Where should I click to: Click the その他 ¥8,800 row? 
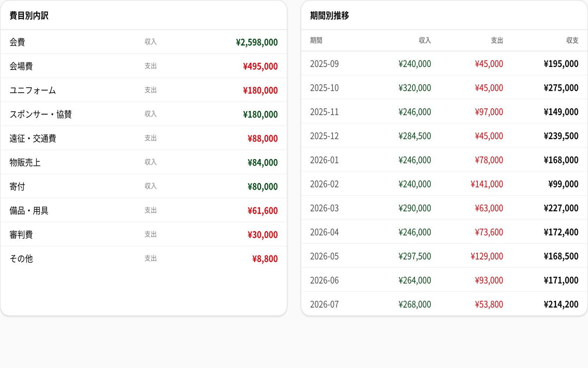click(x=144, y=259)
